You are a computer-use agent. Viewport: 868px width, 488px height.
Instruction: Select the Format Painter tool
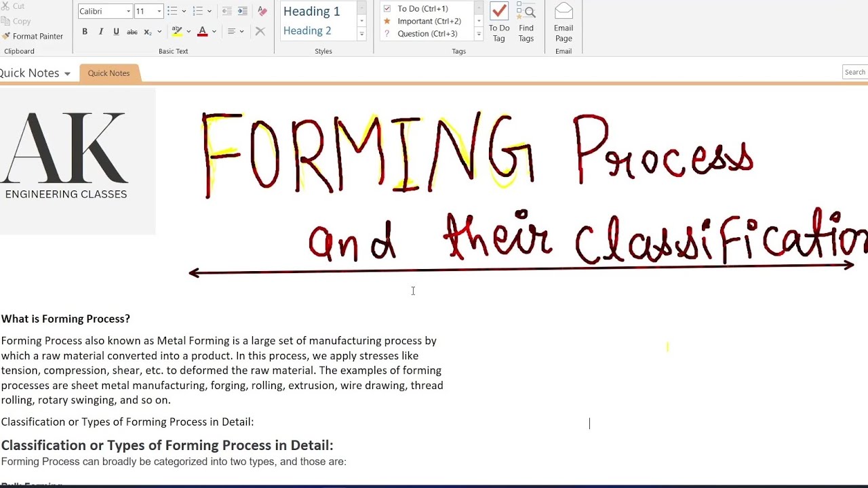[x=33, y=36]
